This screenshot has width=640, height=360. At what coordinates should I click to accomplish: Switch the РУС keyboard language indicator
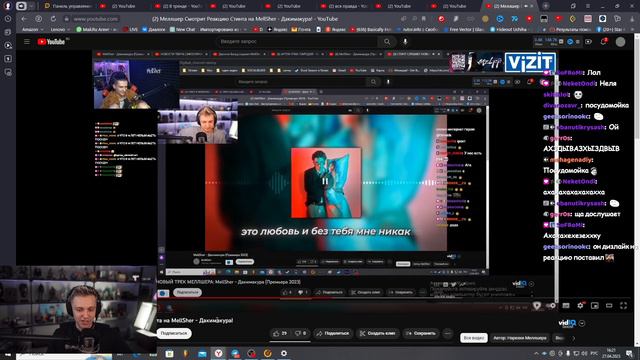tap(594, 353)
